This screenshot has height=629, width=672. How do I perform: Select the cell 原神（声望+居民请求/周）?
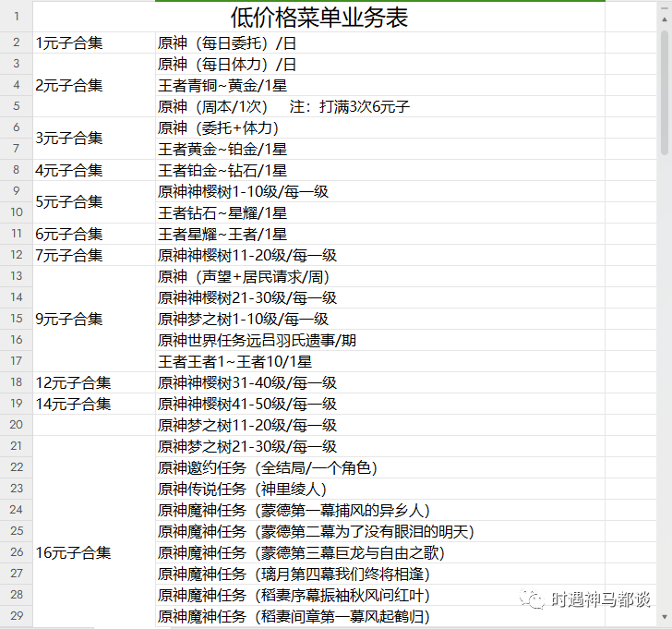(x=379, y=276)
